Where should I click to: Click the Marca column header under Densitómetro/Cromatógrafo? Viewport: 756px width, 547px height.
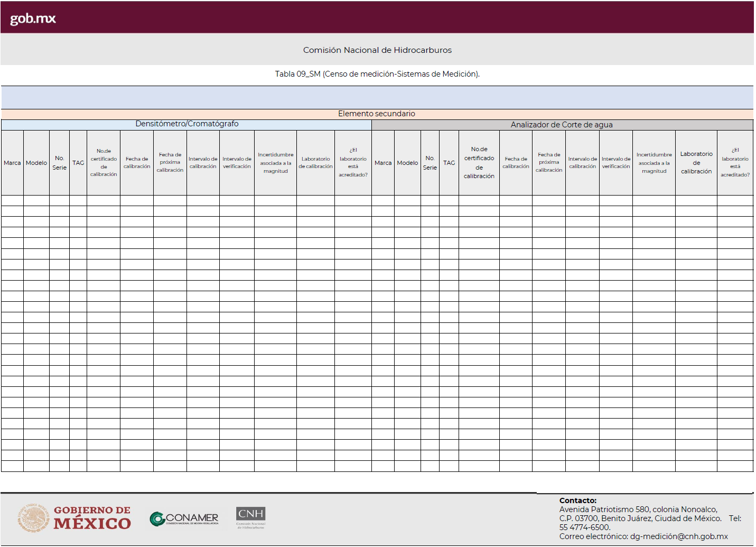12,163
